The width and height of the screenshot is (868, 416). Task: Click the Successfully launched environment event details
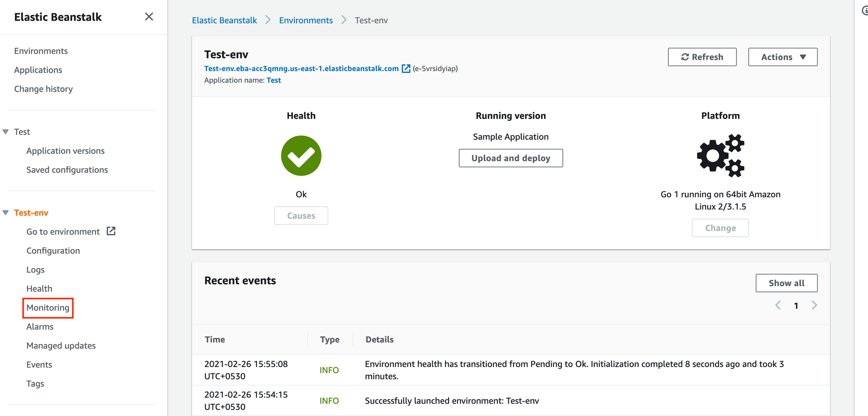(x=452, y=401)
